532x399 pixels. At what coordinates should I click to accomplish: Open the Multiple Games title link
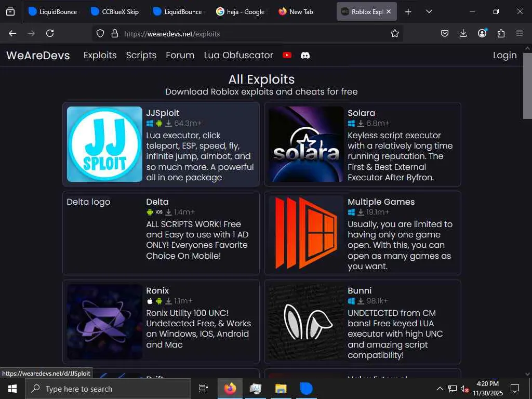click(x=381, y=202)
